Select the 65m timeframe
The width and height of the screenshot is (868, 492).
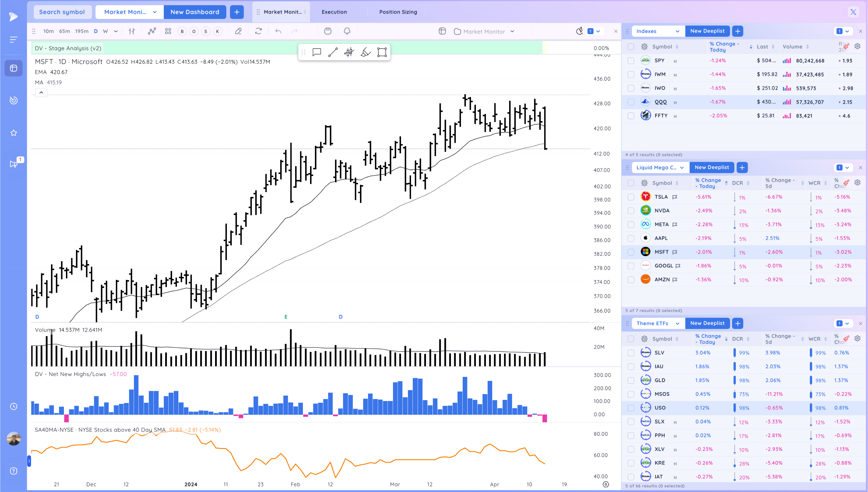(64, 31)
